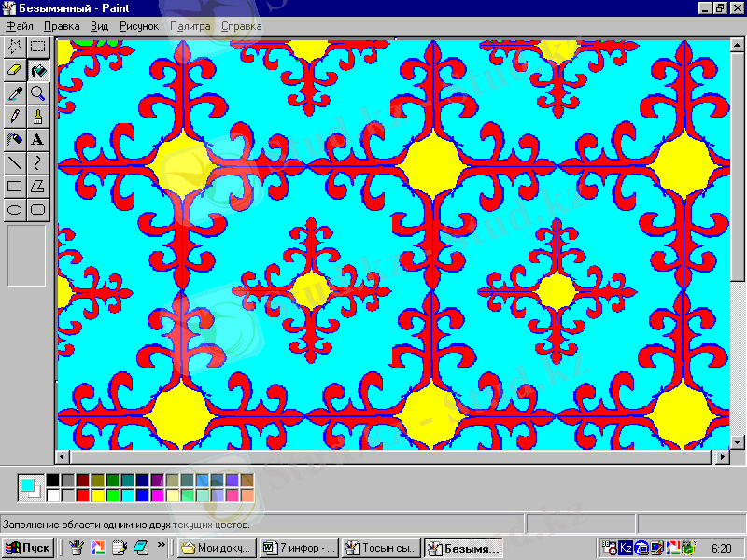
Task: Expand the Справка menu
Action: pos(241,26)
